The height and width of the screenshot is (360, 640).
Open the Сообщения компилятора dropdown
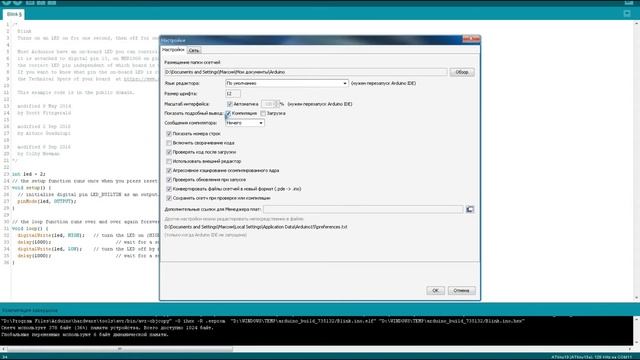click(244, 123)
